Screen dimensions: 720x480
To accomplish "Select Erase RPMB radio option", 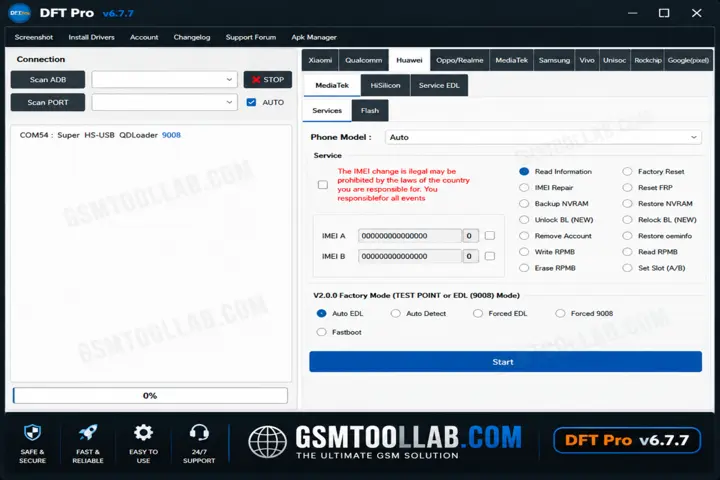I will (x=524, y=268).
